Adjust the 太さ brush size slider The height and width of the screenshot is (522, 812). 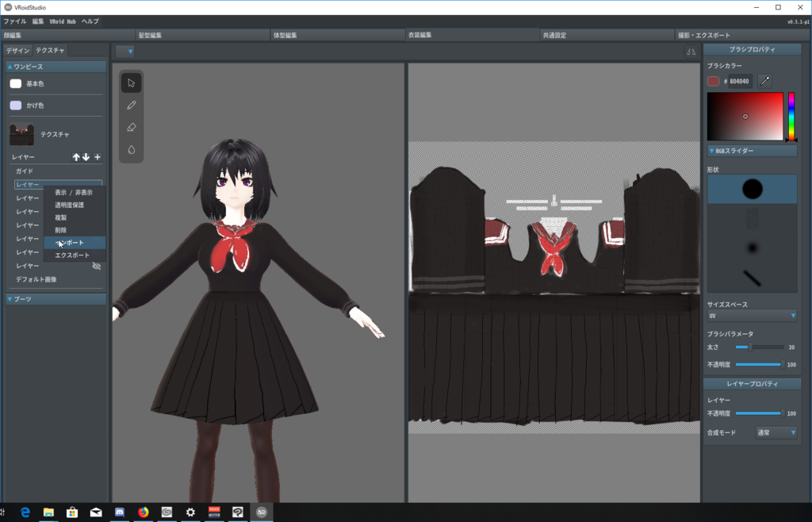coord(759,347)
